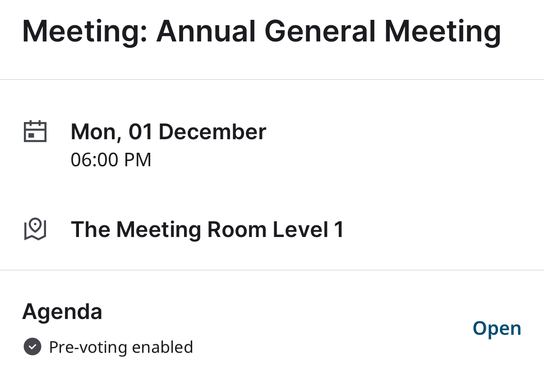This screenshot has height=392, width=544.
Task: Click the map pin location icon
Action: pos(35,229)
